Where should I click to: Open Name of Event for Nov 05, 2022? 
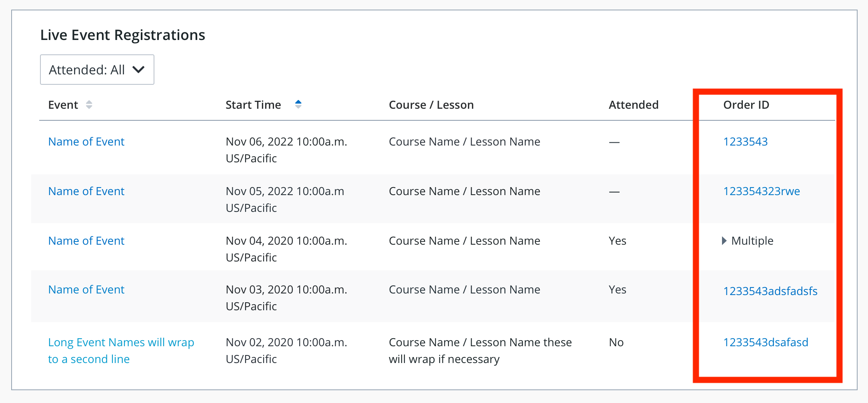(86, 191)
